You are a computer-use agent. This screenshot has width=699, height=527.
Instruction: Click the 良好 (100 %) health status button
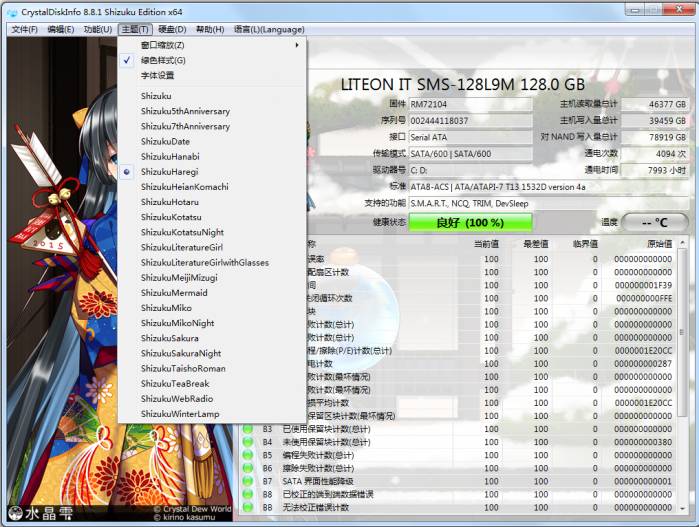pos(470,222)
